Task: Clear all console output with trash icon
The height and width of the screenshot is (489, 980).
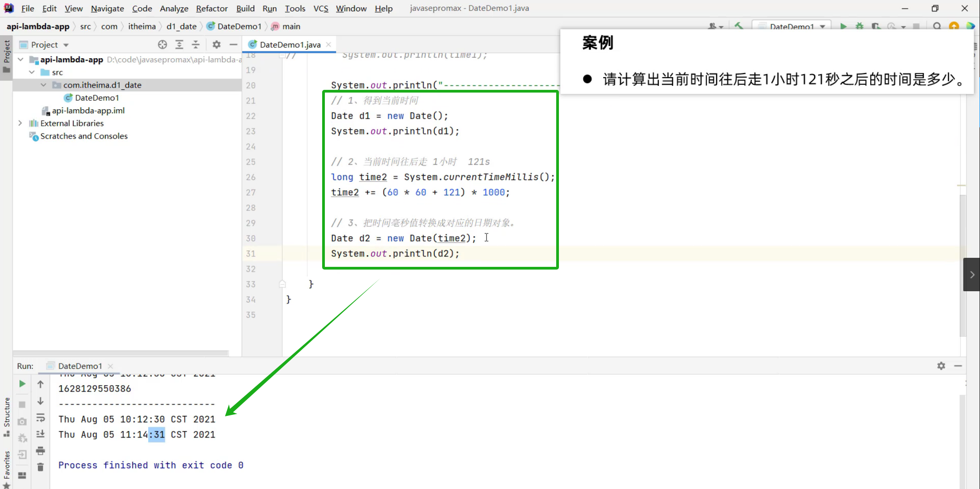Action: pyautogui.click(x=41, y=467)
